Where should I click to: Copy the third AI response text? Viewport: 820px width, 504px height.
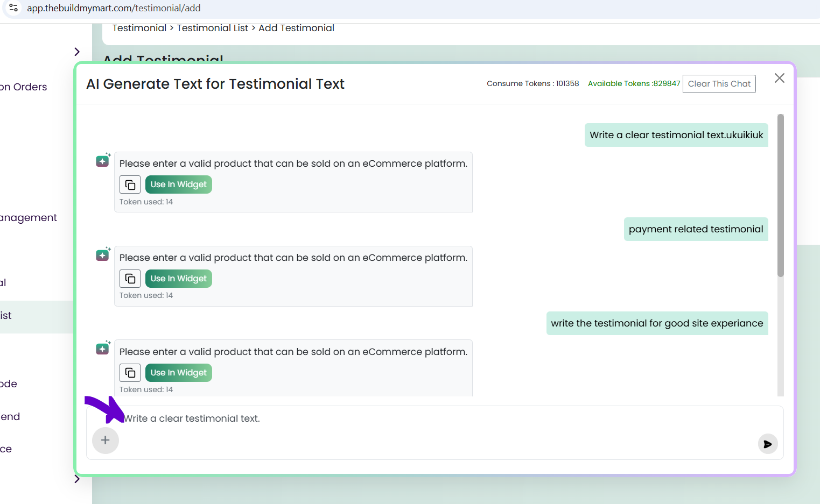[x=130, y=373]
